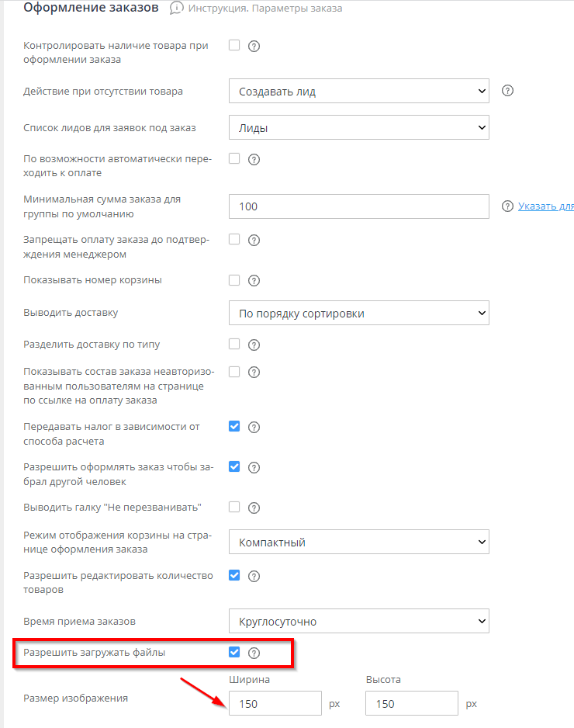Open Компактный cart display mode dropdown
The height and width of the screenshot is (728, 574).
358,542
